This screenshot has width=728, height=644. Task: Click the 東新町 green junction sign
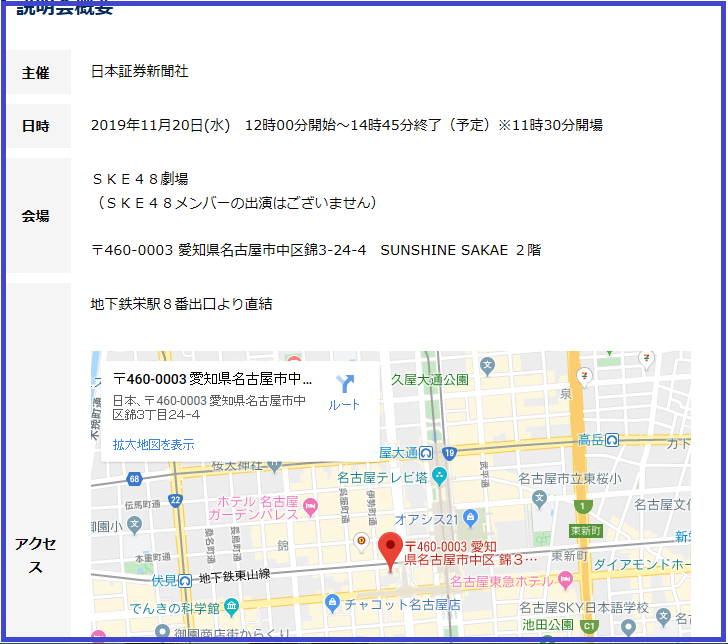click(586, 531)
